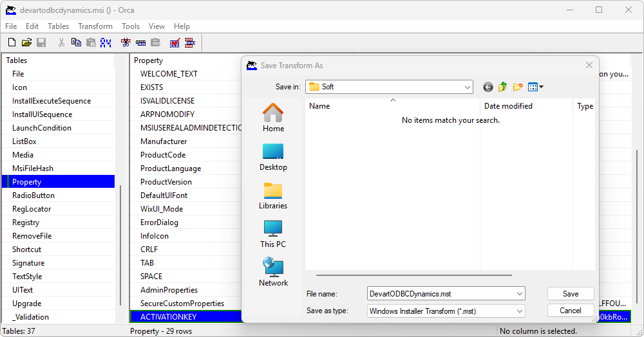This screenshot has height=337, width=644.
Task: Select the ProductVersion property row
Action: tap(186, 182)
